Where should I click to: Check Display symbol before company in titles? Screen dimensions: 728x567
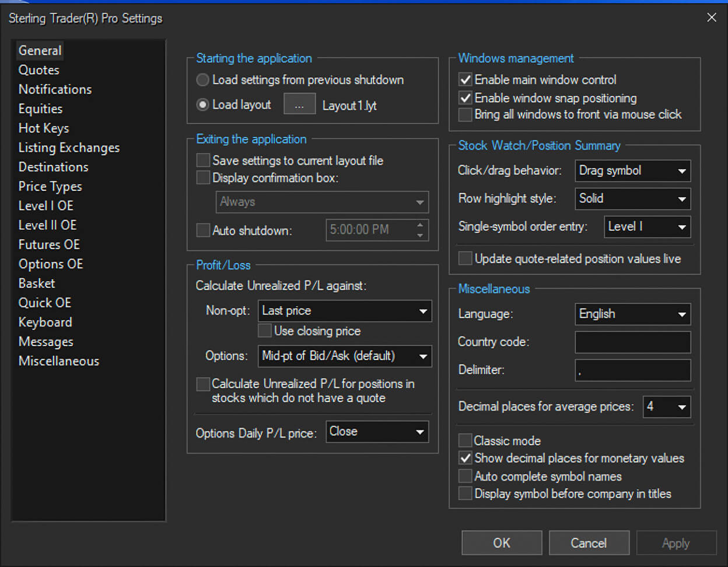pos(466,494)
